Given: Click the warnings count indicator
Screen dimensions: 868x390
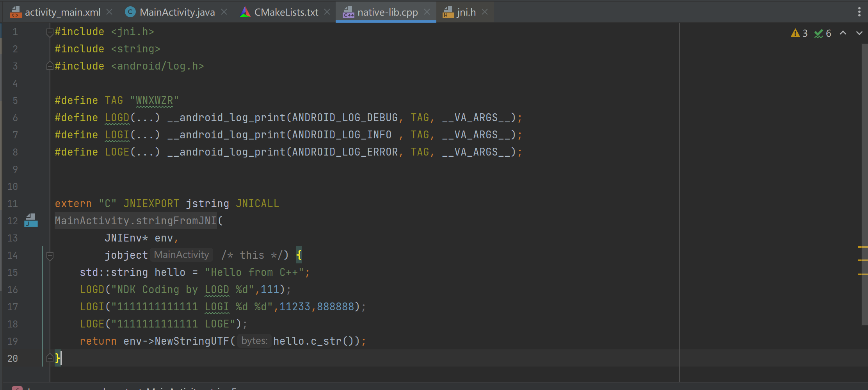Looking at the screenshot, I should [x=799, y=33].
